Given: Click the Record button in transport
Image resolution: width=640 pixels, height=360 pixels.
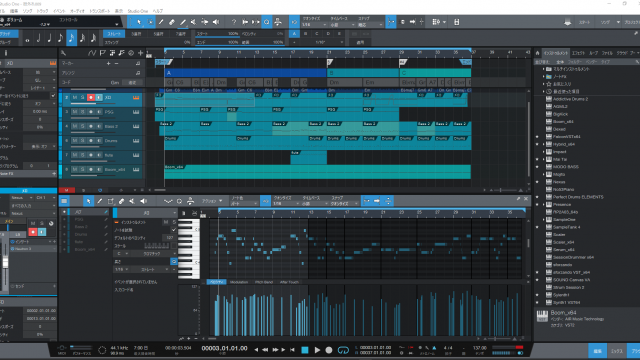Looking at the screenshot, I should tap(329, 350).
